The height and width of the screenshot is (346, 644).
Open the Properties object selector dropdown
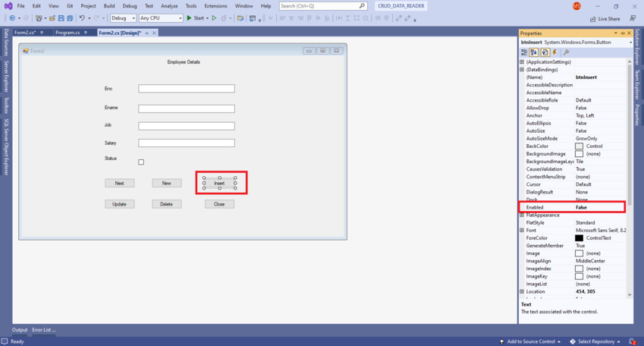tap(630, 42)
